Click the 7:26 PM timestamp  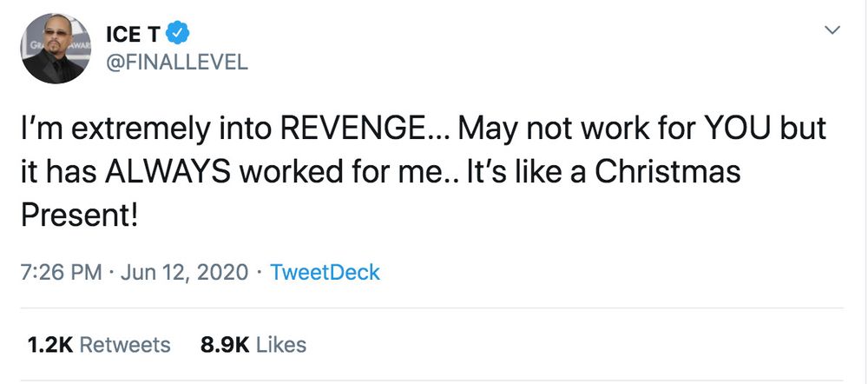point(62,272)
